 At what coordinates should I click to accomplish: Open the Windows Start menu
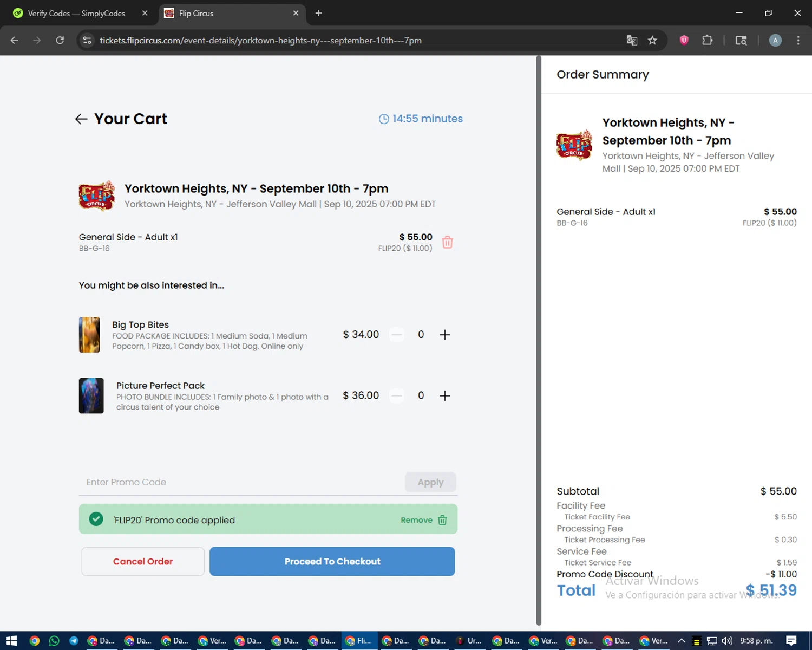point(11,641)
